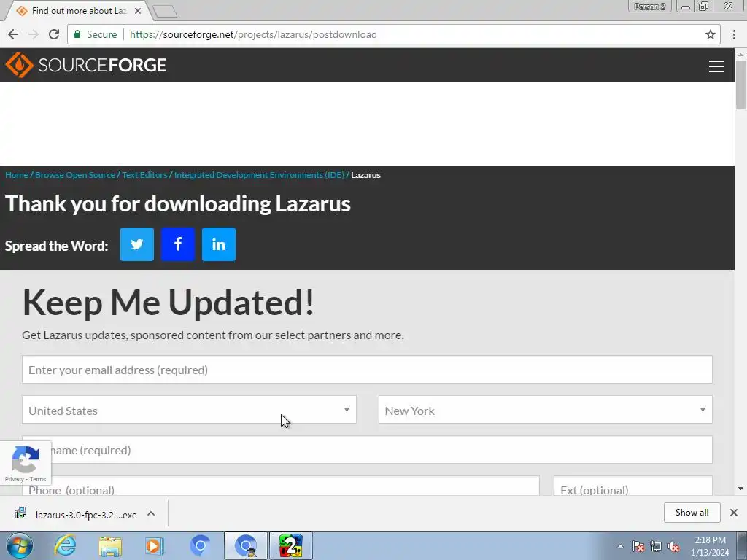The width and height of the screenshot is (747, 560).
Task: Expand lazarus download item options chevron
Action: coord(151,513)
